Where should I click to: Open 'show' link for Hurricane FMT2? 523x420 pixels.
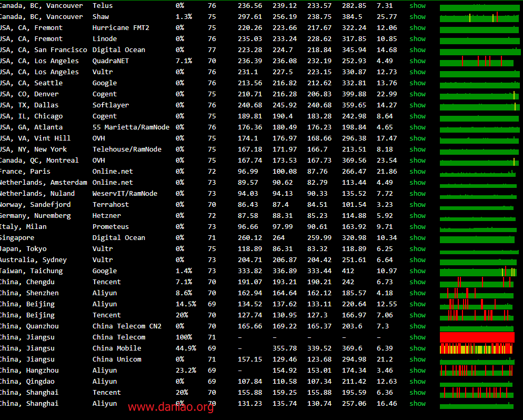(417, 28)
